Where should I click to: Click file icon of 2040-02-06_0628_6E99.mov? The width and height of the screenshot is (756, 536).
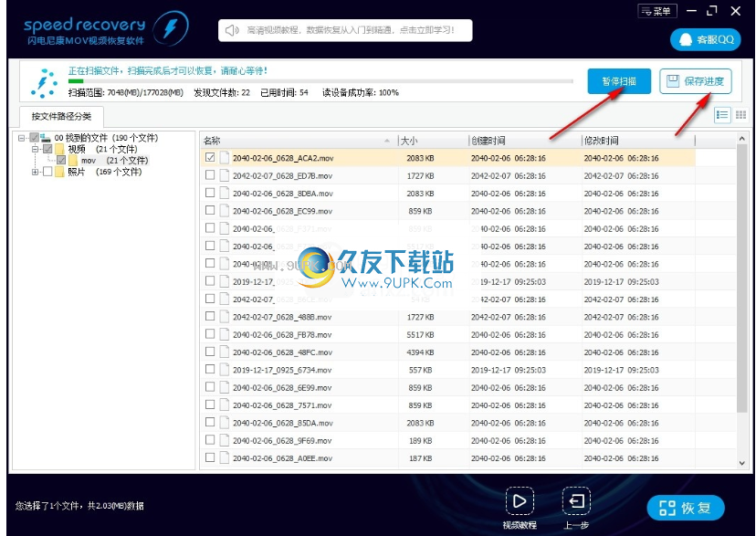click(x=225, y=387)
